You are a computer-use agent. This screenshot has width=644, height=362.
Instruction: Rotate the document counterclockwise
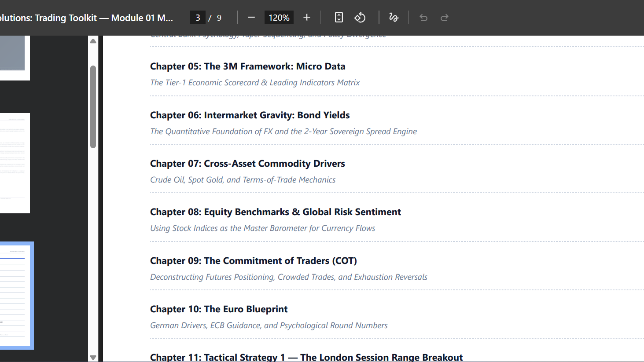(360, 18)
